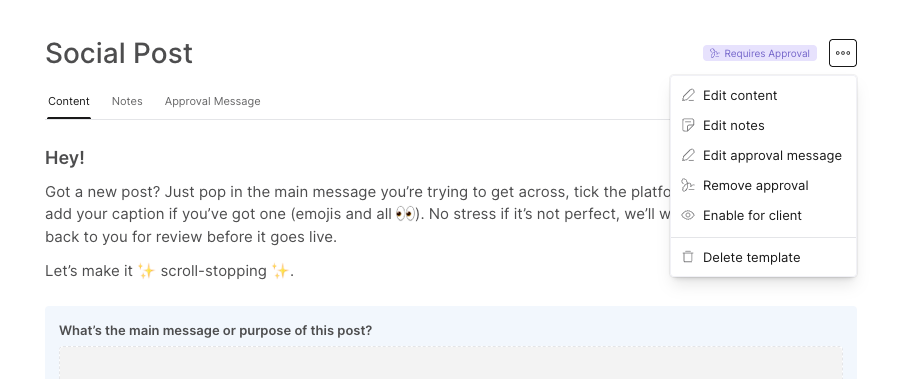The width and height of the screenshot is (899, 379).
Task: Open the Approval Message tab
Action: coord(212,101)
